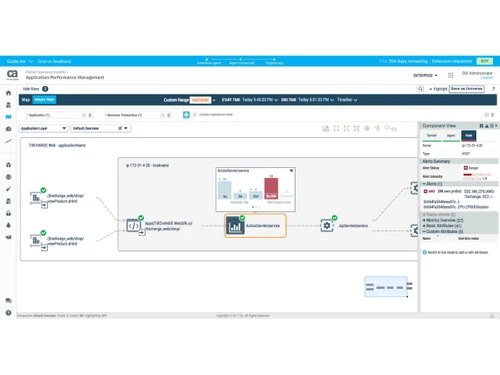Image resolution: width=500 pixels, height=375 pixels.
Task: Open the Default Overview perspective dropdown arrow
Action: click(126, 128)
